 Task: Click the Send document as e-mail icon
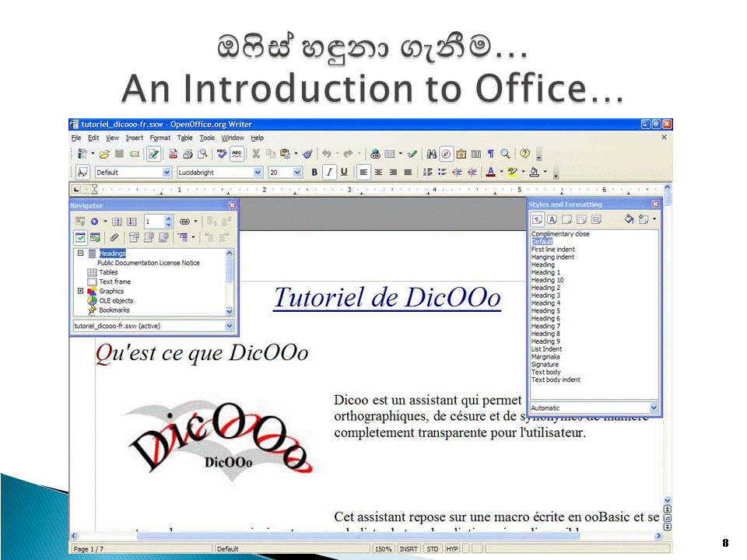(135, 154)
